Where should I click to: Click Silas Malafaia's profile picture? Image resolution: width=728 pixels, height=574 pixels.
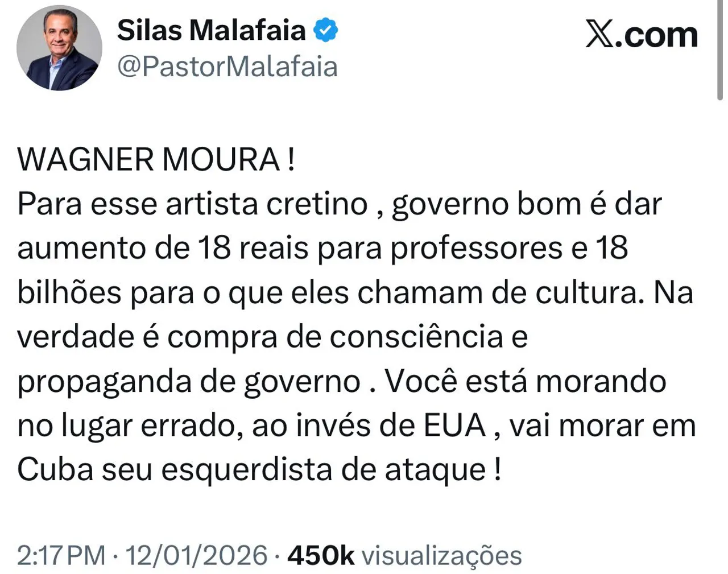click(59, 48)
